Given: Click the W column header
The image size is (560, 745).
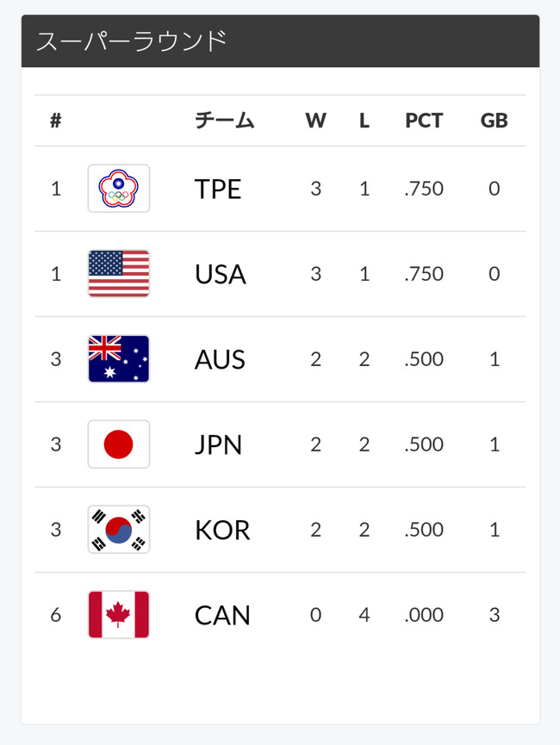Looking at the screenshot, I should point(315,121).
